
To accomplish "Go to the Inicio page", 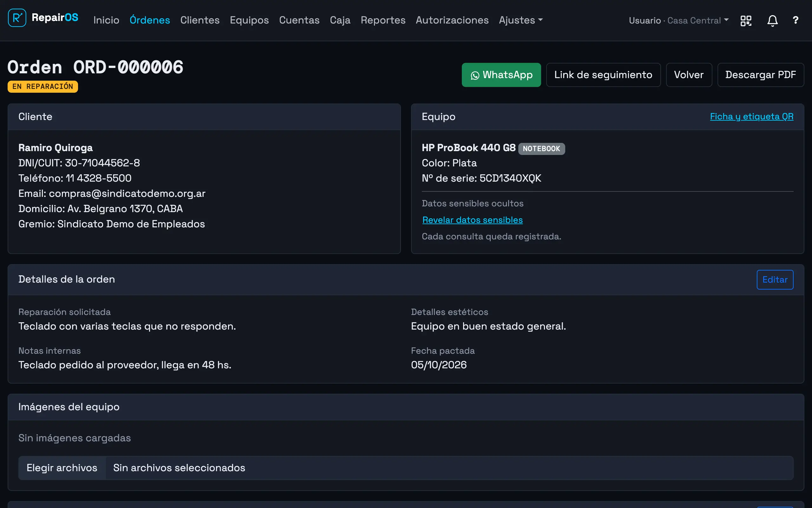I will 106,20.
